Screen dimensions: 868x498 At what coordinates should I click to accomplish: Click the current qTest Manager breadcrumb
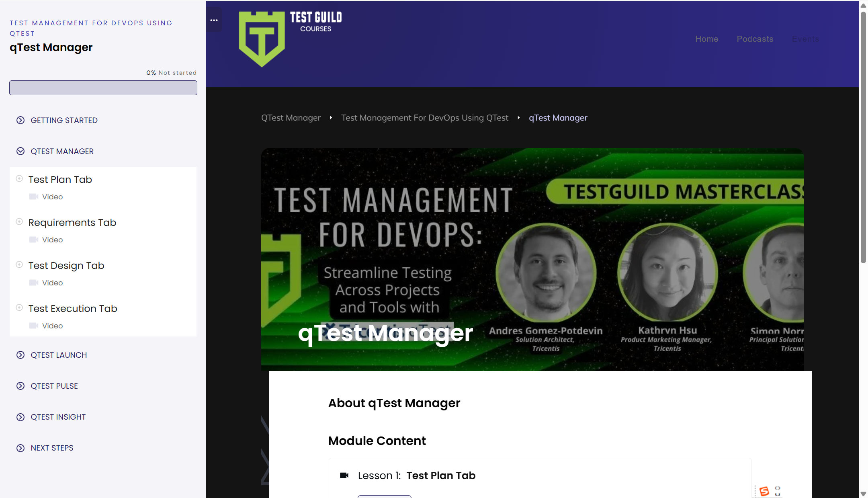(x=558, y=118)
